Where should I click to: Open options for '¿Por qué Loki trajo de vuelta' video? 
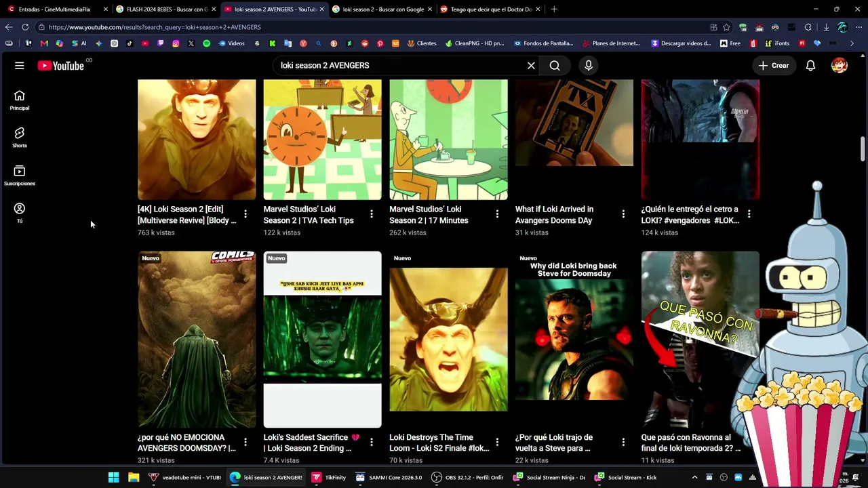(x=623, y=442)
